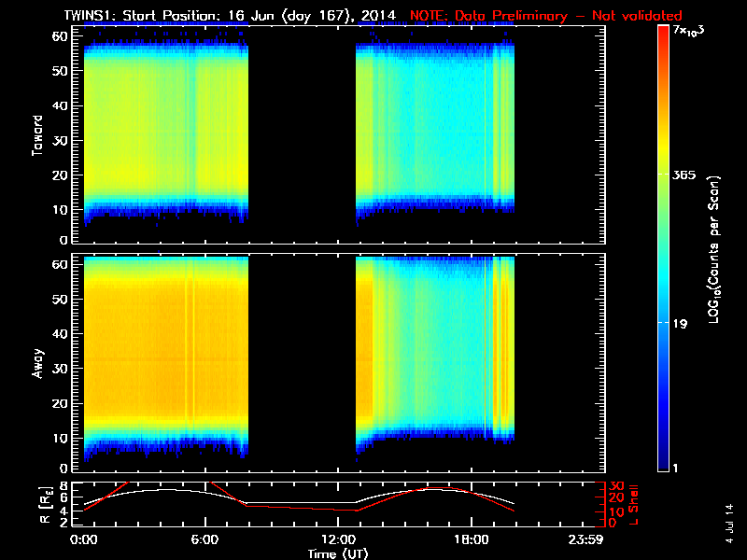747x560 pixels.
Task: Click the red '10' L Shell tick
Action: point(616,511)
